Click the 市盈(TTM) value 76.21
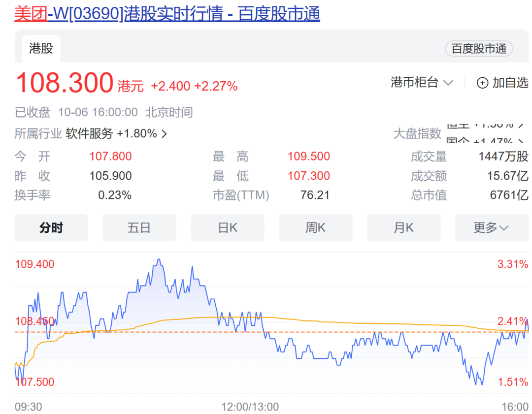Image resolution: width=532 pixels, height=414 pixels. click(x=315, y=195)
